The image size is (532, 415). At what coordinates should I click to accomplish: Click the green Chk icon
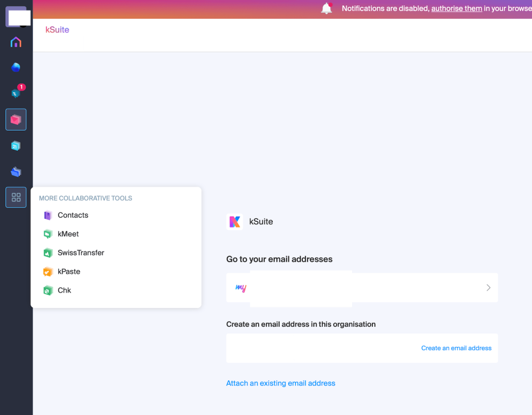pos(48,290)
